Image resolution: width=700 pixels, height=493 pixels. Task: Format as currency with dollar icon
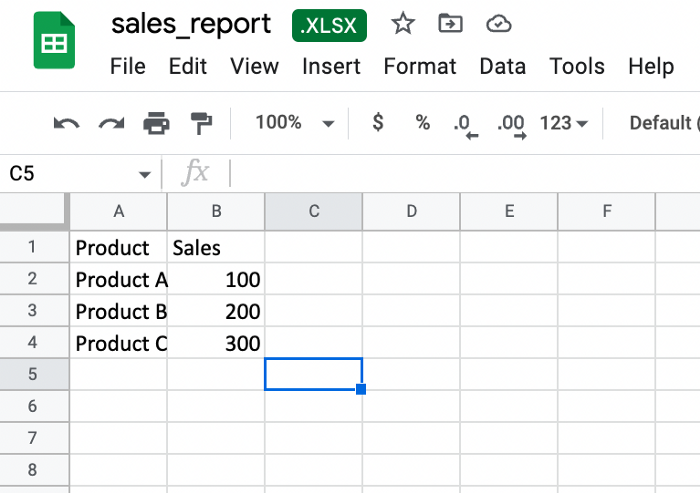tap(378, 122)
